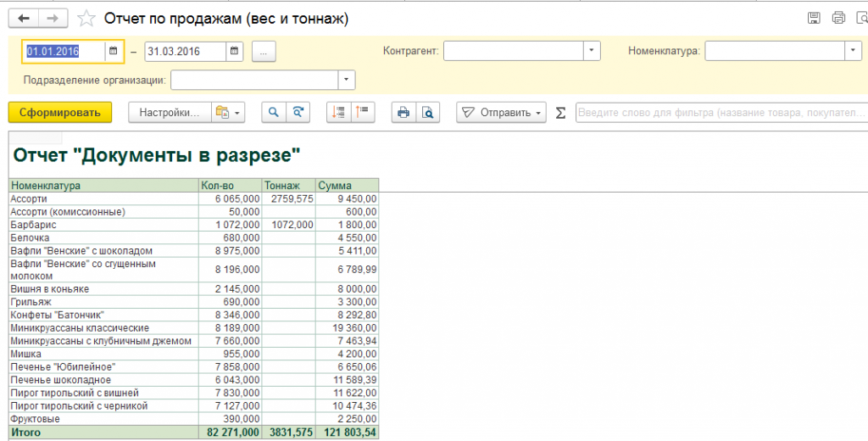Expand the Подразделение организации dropdown

click(x=347, y=80)
